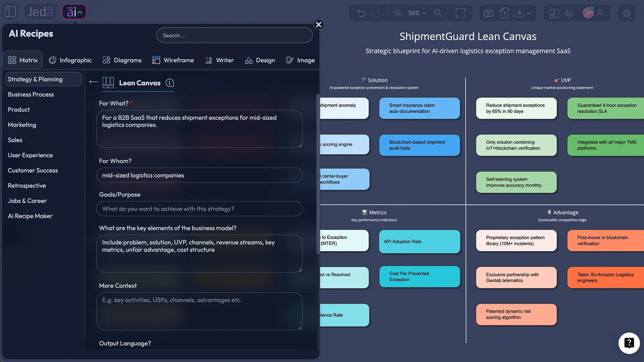Switch to the Infographic tab

tap(70, 60)
